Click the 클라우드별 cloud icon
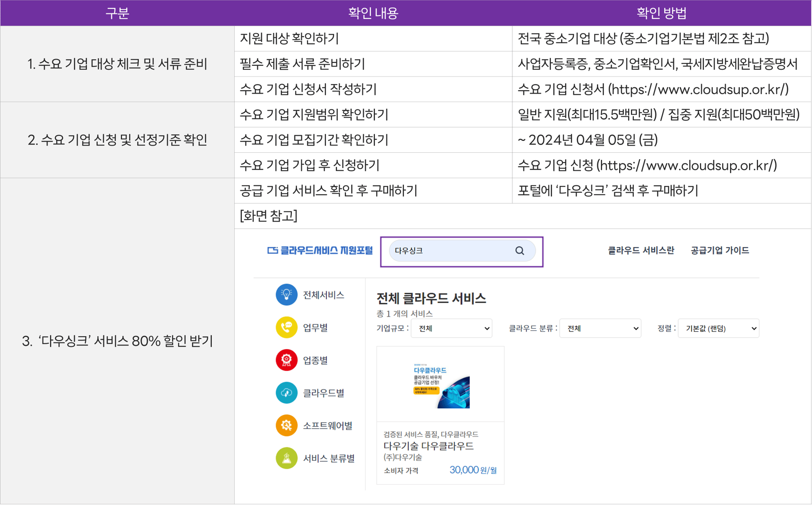812x505 pixels. click(x=286, y=393)
